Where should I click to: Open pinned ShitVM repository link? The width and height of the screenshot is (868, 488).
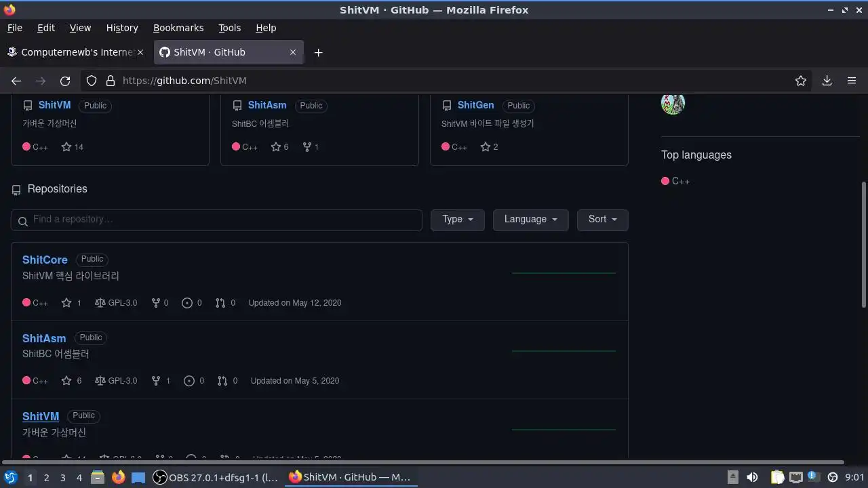[55, 105]
